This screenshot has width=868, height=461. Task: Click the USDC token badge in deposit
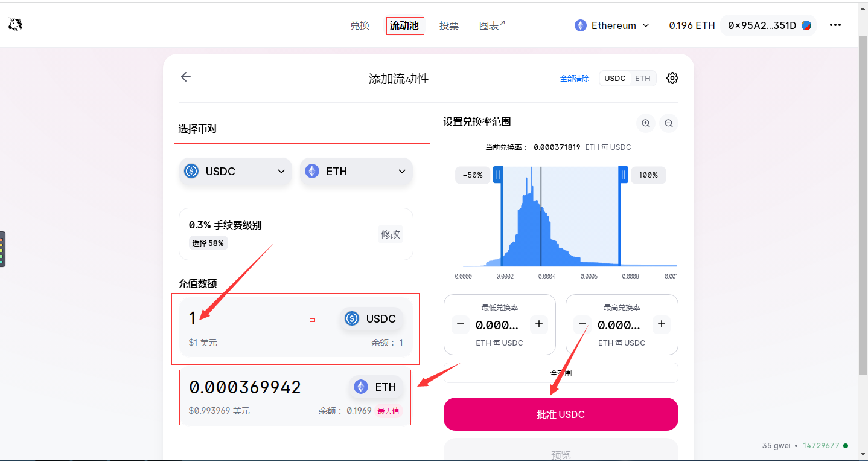coord(371,318)
